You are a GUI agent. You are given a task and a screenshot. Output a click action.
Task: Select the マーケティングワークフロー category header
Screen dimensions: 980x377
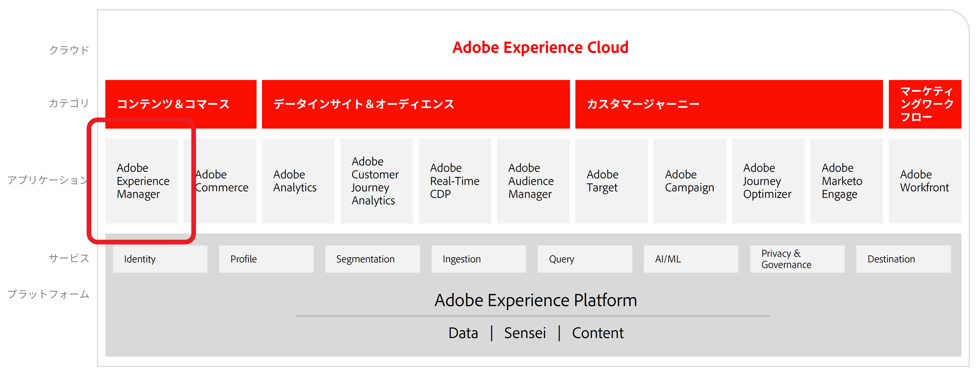point(925,104)
